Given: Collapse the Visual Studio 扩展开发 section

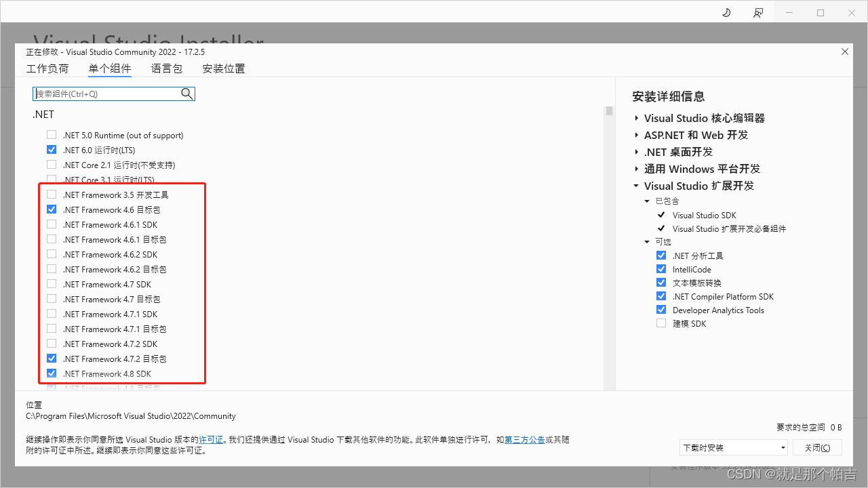Looking at the screenshot, I should tap(636, 185).
